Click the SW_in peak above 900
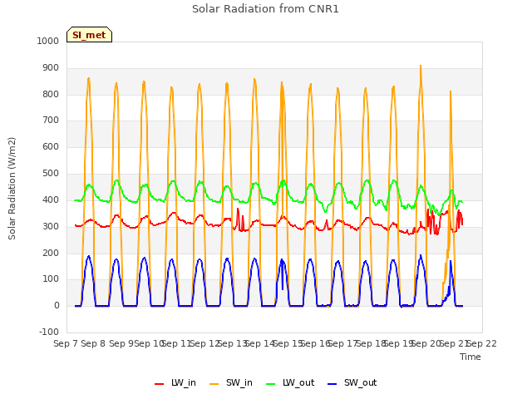Screen dimensions: 532x399 421,66
